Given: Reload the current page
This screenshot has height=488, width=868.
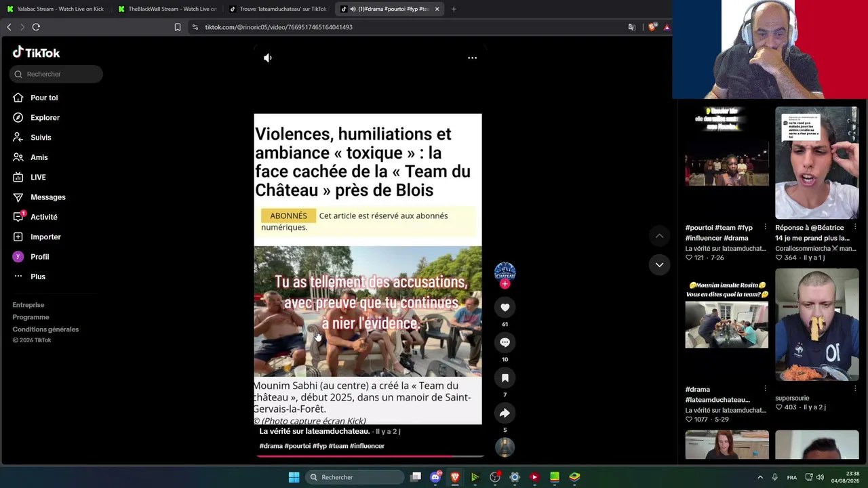Looking at the screenshot, I should (36, 27).
